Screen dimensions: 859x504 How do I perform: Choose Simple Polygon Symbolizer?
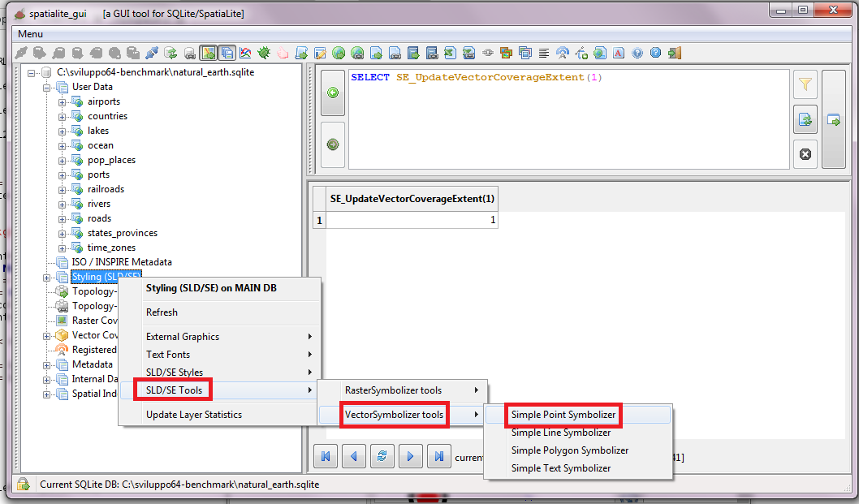(x=578, y=450)
